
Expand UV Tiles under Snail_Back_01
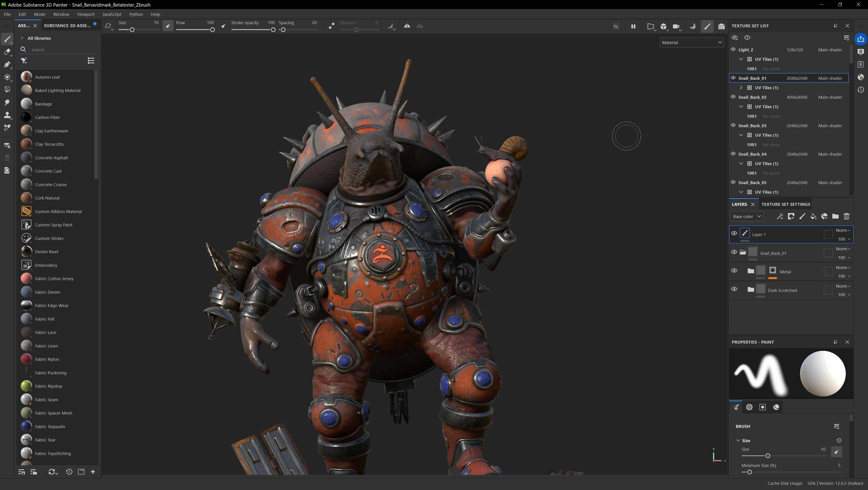741,88
